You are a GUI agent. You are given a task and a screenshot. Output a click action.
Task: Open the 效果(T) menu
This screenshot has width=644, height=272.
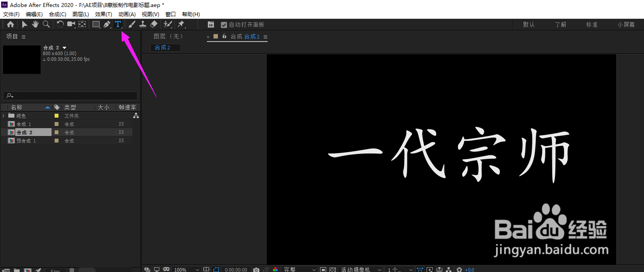pyautogui.click(x=103, y=14)
